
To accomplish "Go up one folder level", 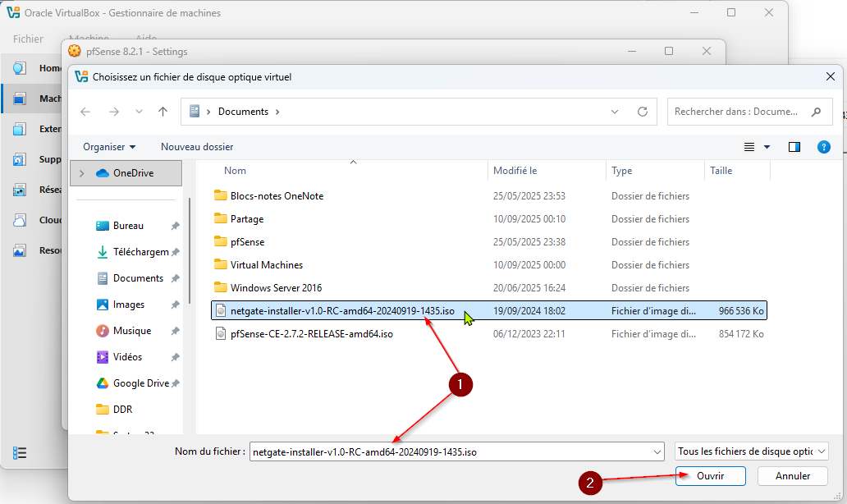I will (163, 112).
